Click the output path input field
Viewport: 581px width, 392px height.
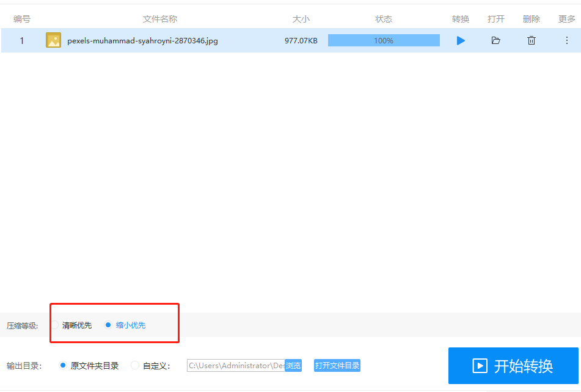click(236, 365)
